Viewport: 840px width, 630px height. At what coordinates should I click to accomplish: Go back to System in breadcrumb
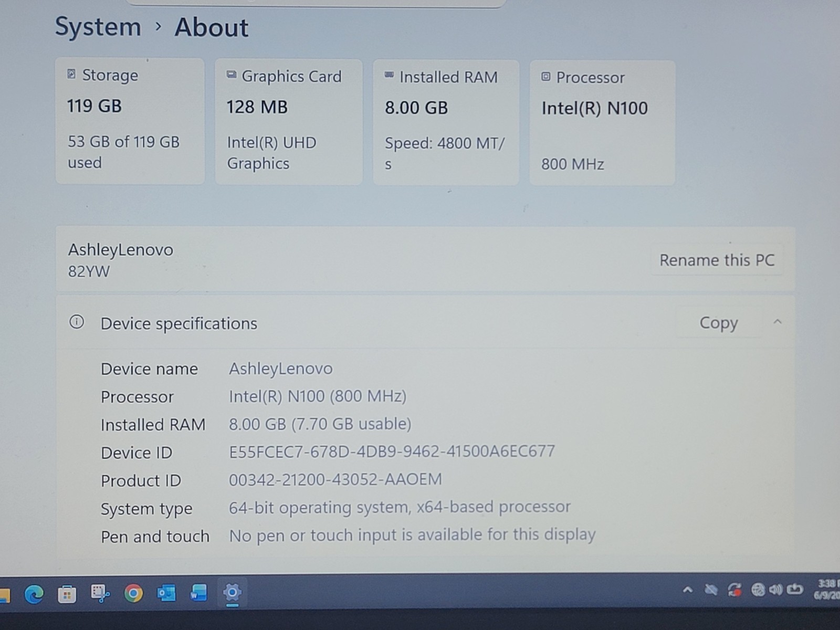(98, 27)
